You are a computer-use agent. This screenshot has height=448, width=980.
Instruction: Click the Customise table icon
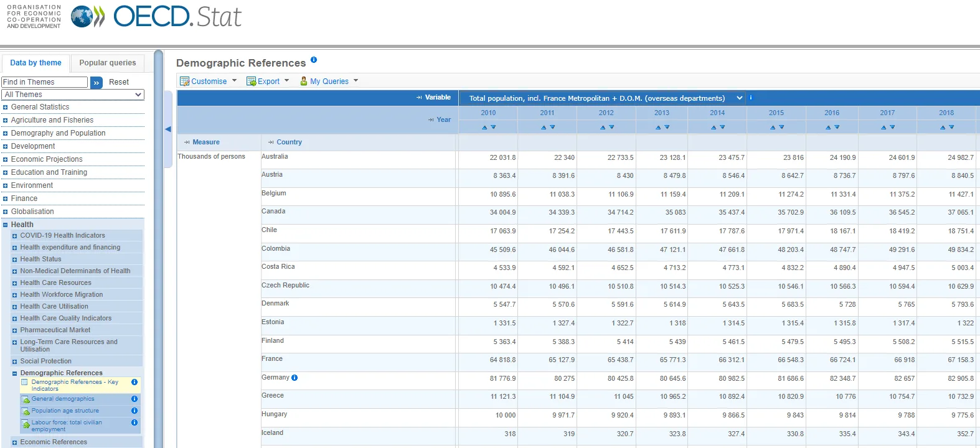(x=184, y=82)
